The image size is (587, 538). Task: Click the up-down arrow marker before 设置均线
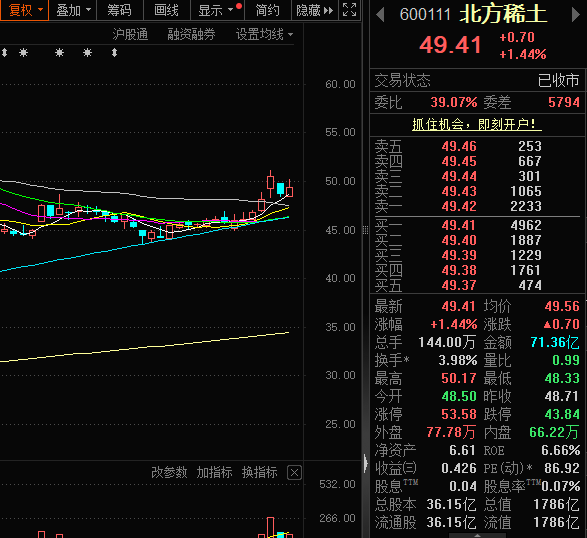pyautogui.click(x=115, y=53)
